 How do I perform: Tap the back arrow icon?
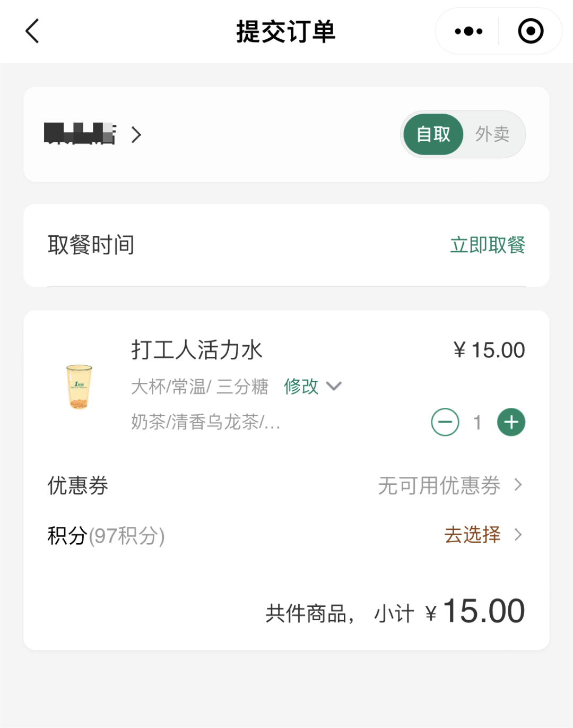(33, 31)
